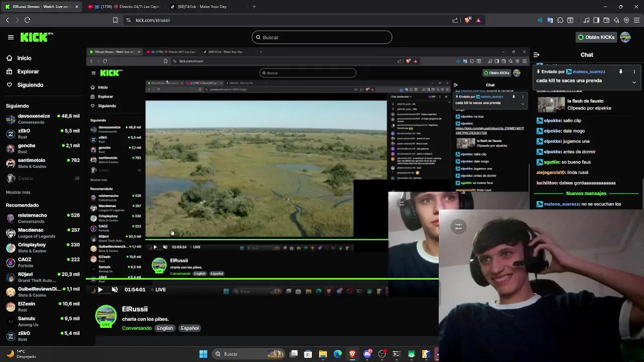Screen dimensions: 644x362
Task: Unpin the message with the pin icon
Action: click(x=621, y=72)
